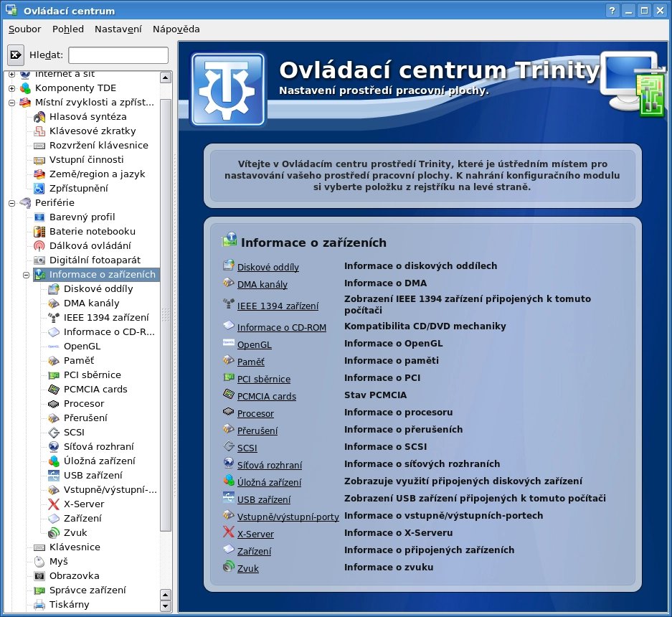
Task: Click the Síťová rozhraní globe icon in main panel
Action: (229, 463)
